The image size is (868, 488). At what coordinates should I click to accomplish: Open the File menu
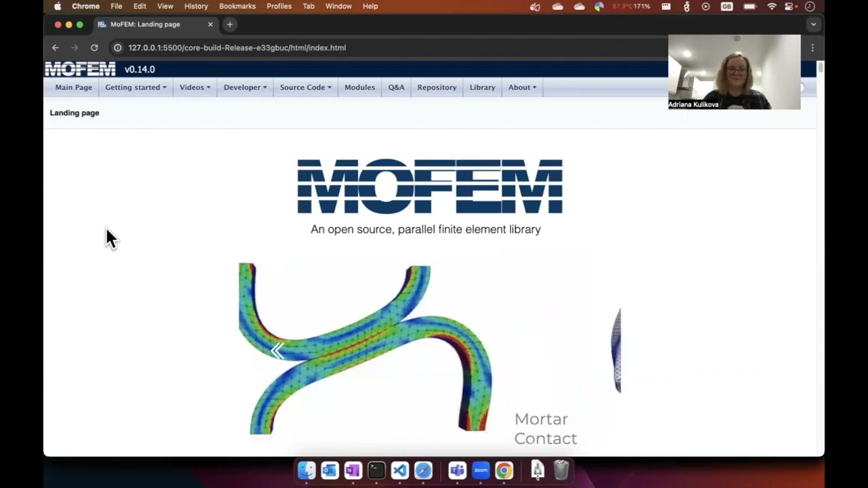(116, 6)
